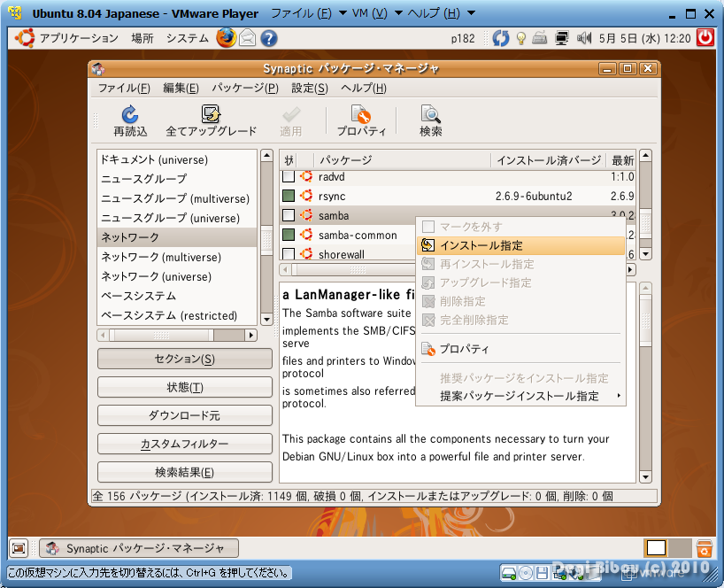
Task: Open the VMware VM(V) dropdown menu
Action: [x=377, y=13]
